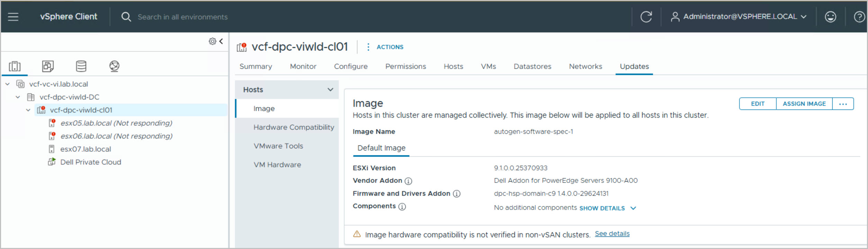Click the vSphere Client title
868x249 pixels.
point(69,17)
